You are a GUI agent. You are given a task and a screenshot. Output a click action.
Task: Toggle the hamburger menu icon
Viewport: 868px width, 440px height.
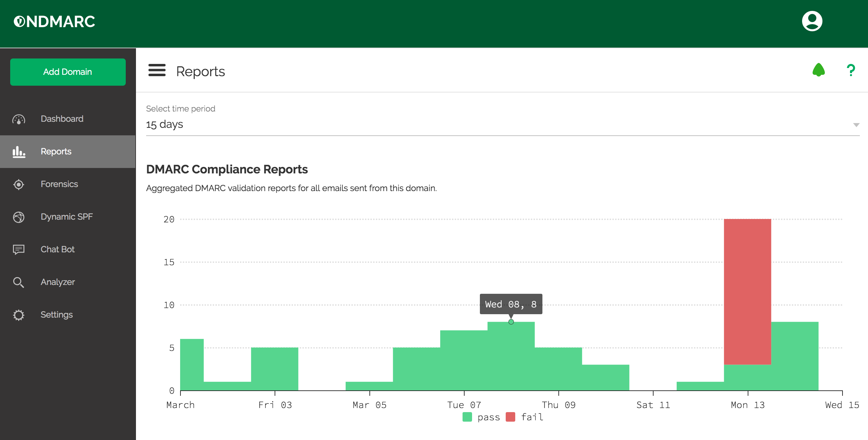tap(157, 70)
